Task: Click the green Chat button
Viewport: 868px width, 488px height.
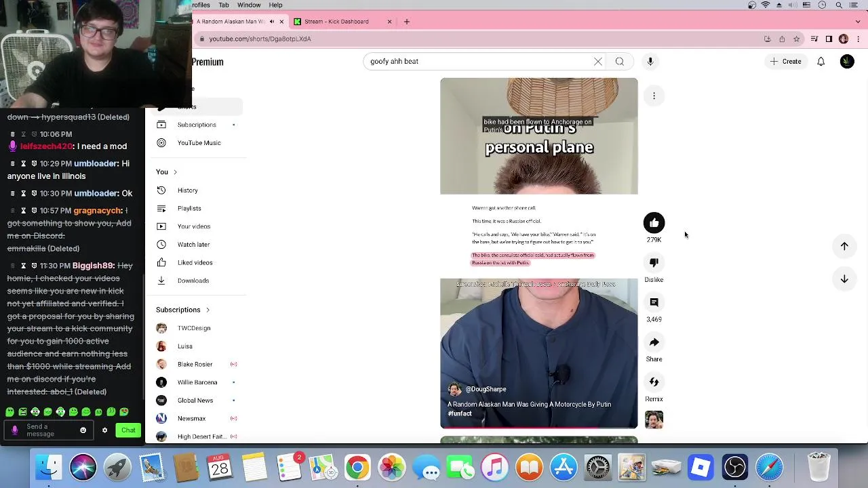Action: (x=128, y=430)
